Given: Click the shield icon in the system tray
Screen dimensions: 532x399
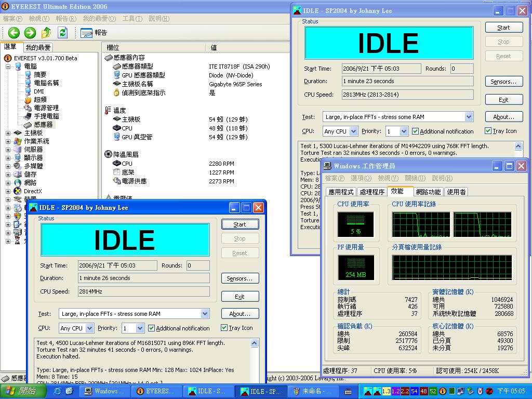Looking at the screenshot, I should (x=480, y=391).
